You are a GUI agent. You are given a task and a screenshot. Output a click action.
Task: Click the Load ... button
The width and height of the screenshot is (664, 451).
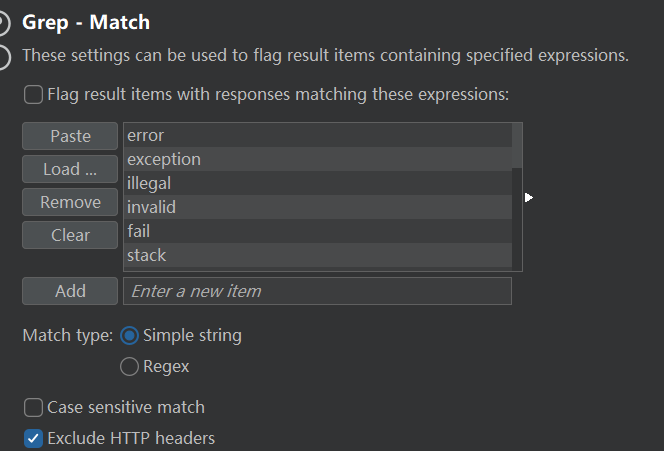click(x=70, y=169)
